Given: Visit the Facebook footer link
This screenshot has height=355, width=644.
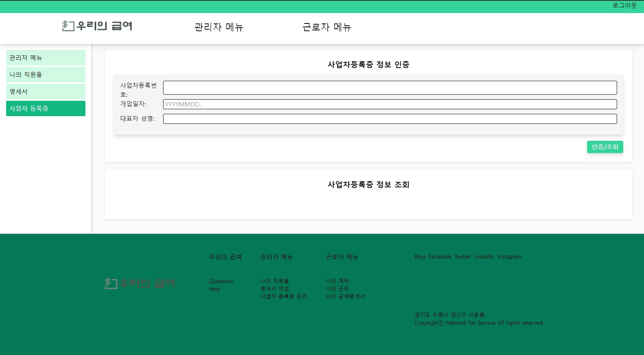Looking at the screenshot, I should click(440, 257).
